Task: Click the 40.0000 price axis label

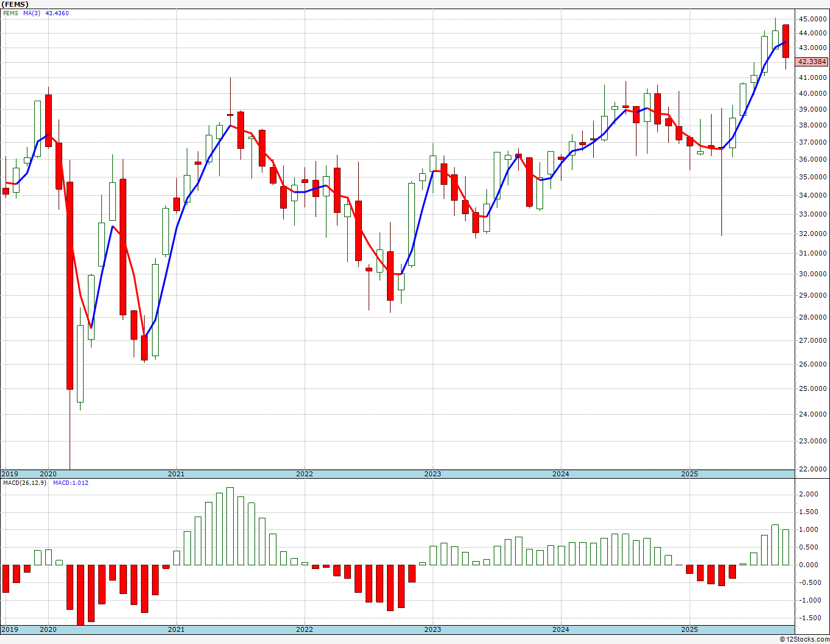Action: (x=812, y=93)
